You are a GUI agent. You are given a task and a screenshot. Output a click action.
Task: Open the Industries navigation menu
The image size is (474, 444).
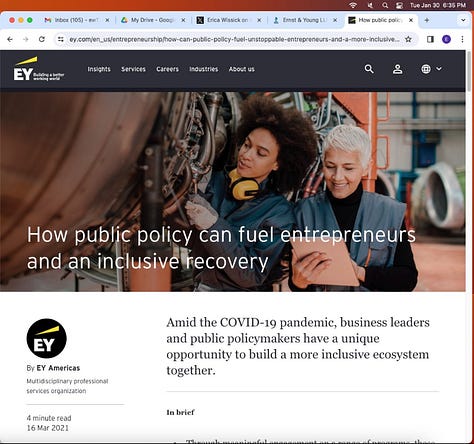coord(204,69)
